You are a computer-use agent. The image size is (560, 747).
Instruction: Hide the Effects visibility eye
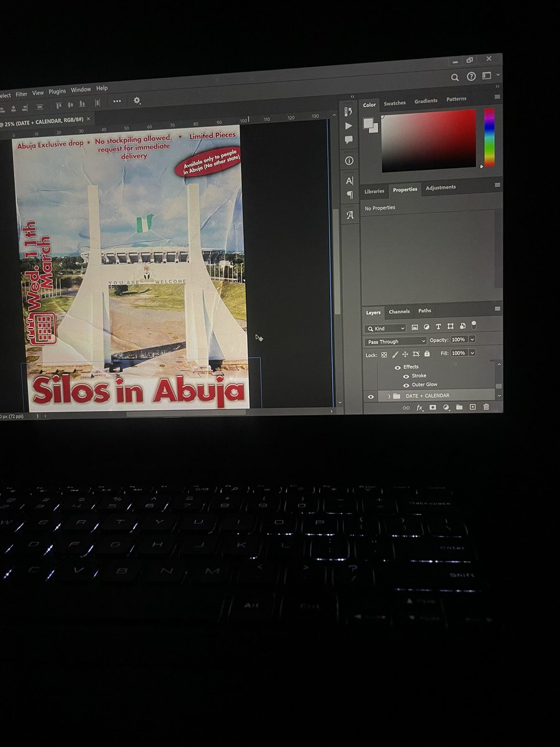click(x=398, y=367)
